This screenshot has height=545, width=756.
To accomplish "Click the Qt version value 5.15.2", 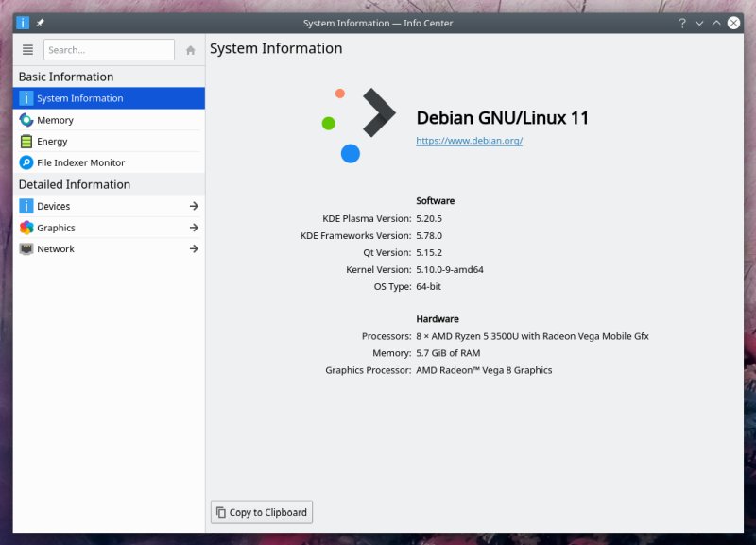I will 429,252.
